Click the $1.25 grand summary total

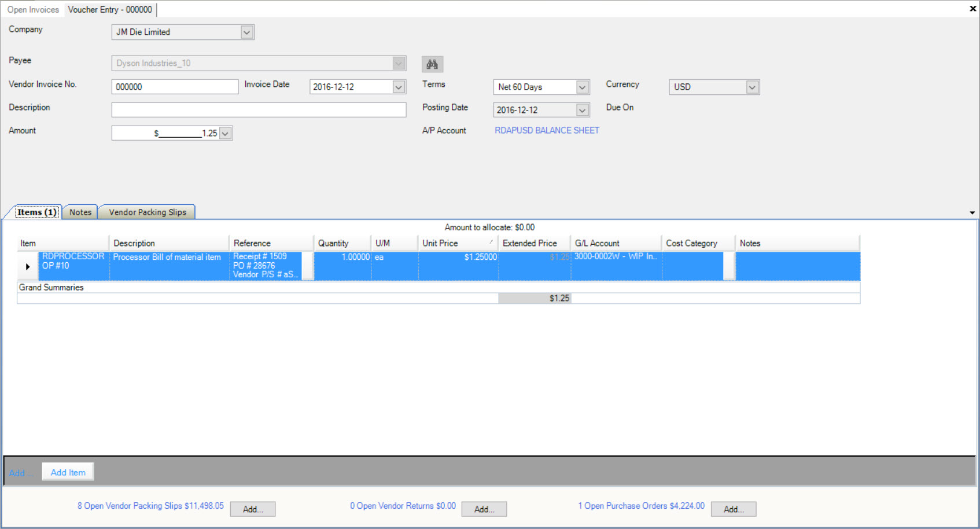click(x=535, y=299)
